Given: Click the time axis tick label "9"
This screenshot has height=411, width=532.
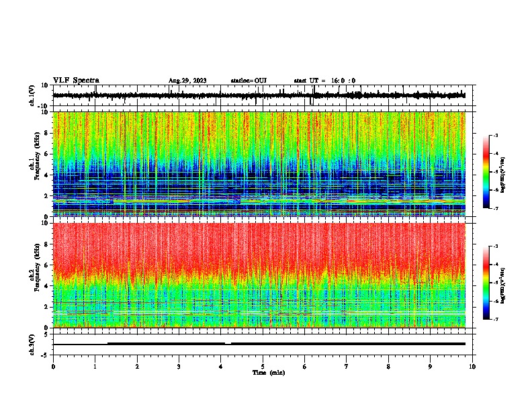Looking at the screenshot, I should [x=430, y=367].
